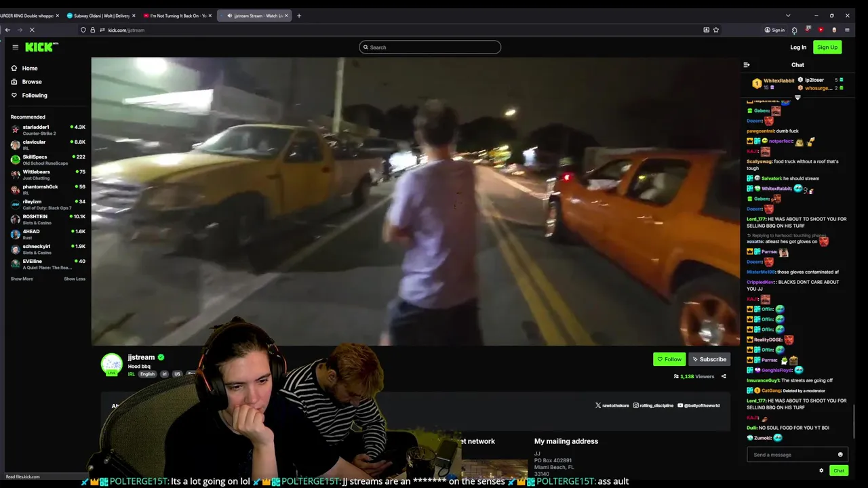
Task: Open Wittlebears recommended channel
Action: pos(47,174)
